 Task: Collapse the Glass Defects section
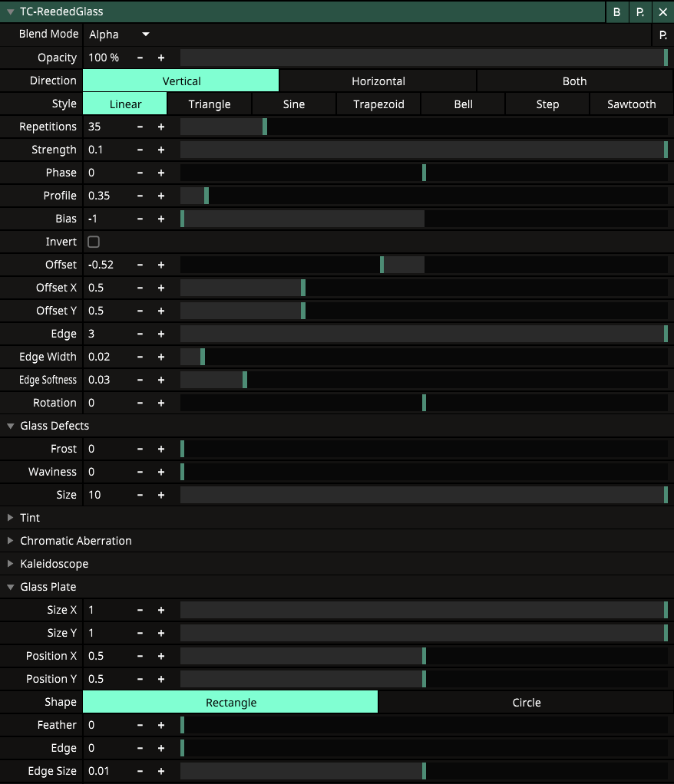pos(11,426)
